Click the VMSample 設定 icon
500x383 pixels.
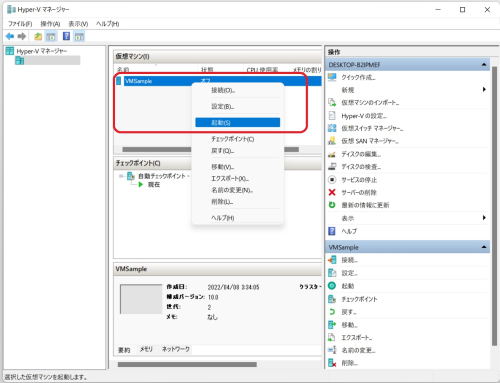coord(332,273)
